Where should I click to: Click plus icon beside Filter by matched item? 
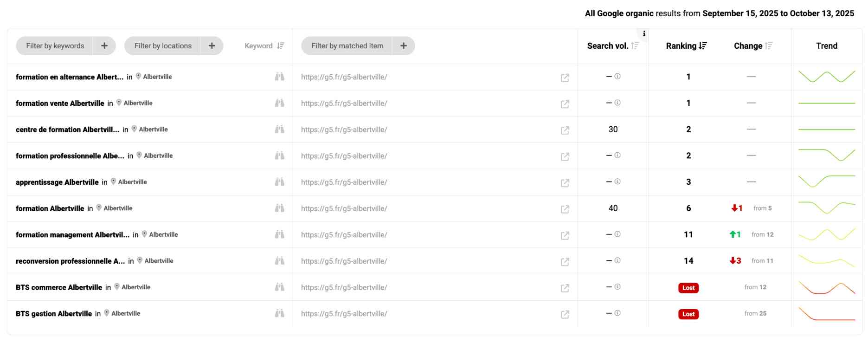(x=404, y=46)
